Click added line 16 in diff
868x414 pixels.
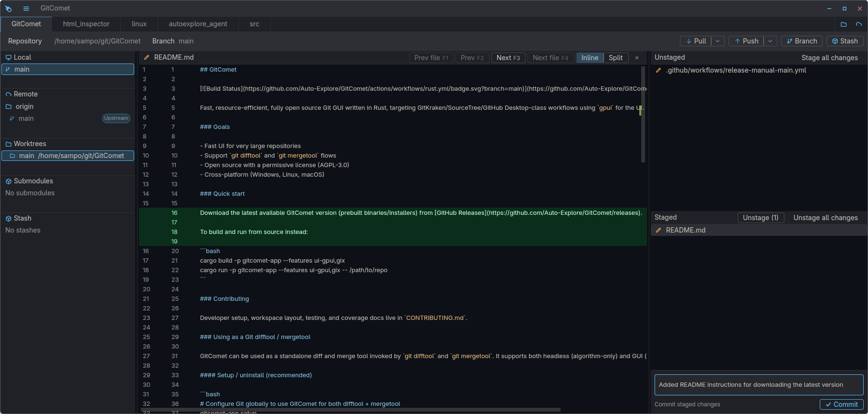(x=393, y=213)
